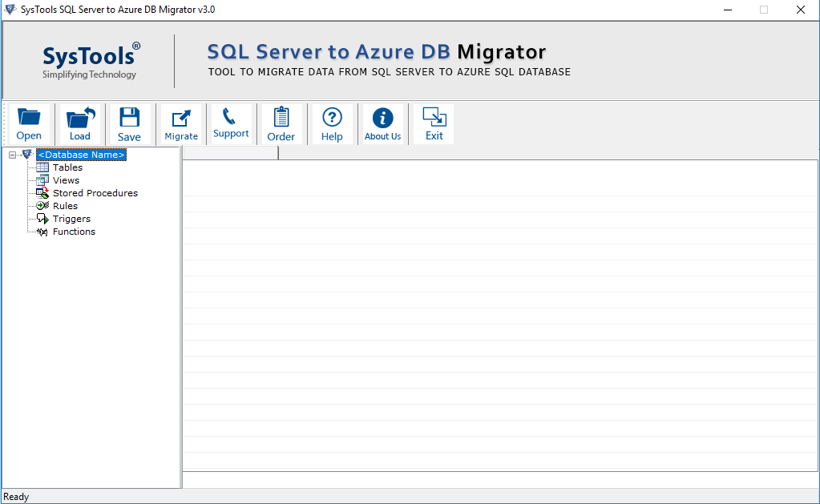Click the Rules tree icon

coord(42,206)
